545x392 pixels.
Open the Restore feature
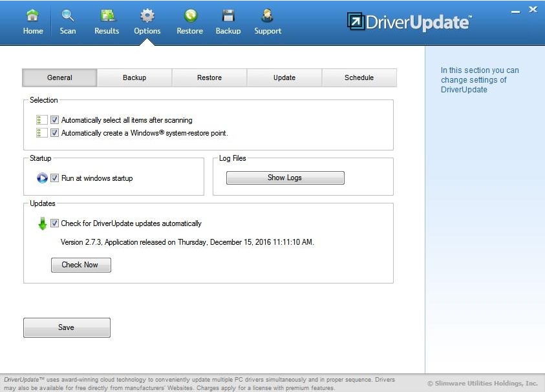[189, 20]
